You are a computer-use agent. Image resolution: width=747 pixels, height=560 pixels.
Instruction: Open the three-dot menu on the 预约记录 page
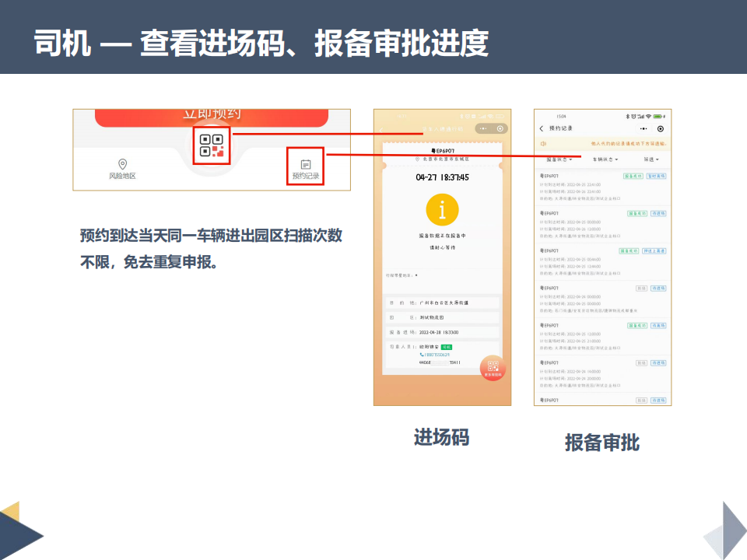coord(644,128)
